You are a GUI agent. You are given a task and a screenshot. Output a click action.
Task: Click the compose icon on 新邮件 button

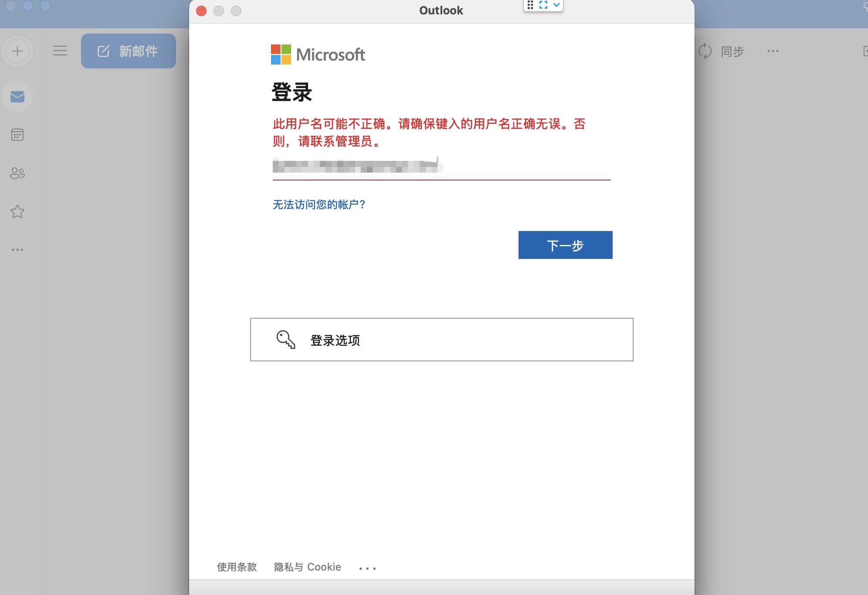[x=103, y=51]
